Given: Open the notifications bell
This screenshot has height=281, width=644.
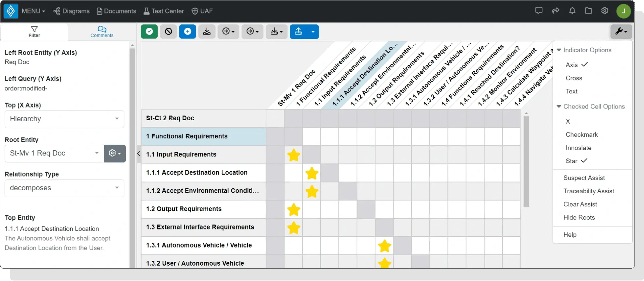Looking at the screenshot, I should [x=572, y=11].
